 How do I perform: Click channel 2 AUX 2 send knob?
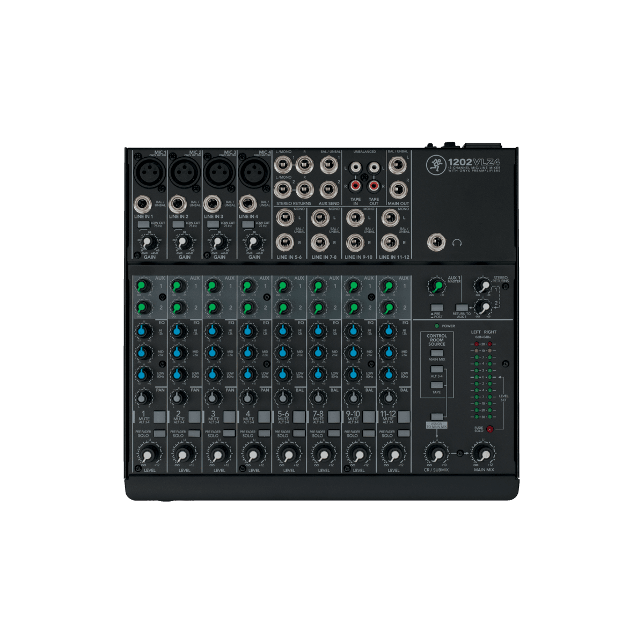click(x=178, y=308)
